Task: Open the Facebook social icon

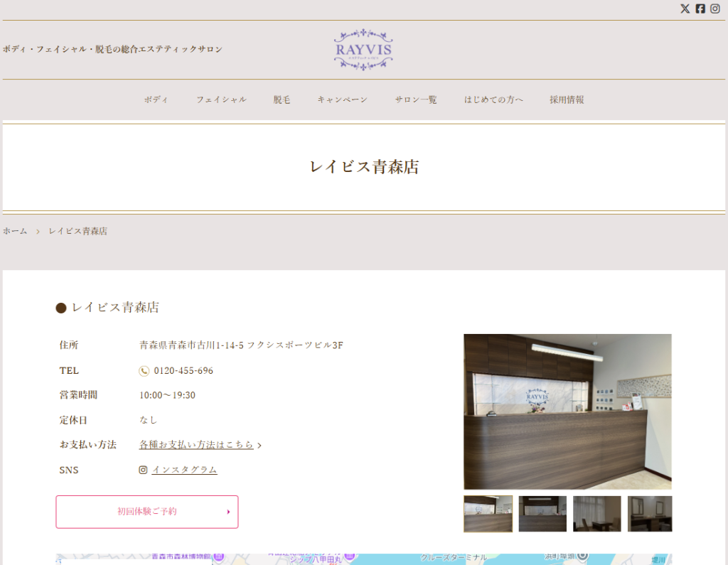Action: click(x=700, y=9)
